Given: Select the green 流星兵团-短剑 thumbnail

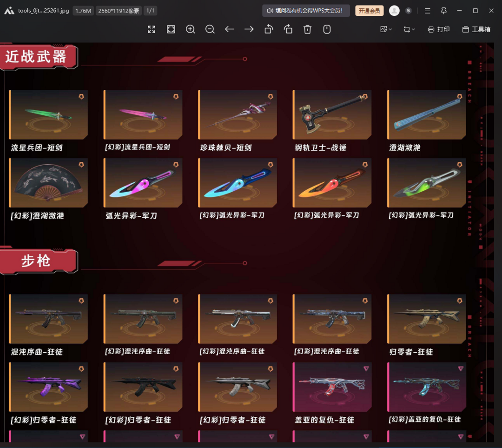Looking at the screenshot, I should point(48,115).
